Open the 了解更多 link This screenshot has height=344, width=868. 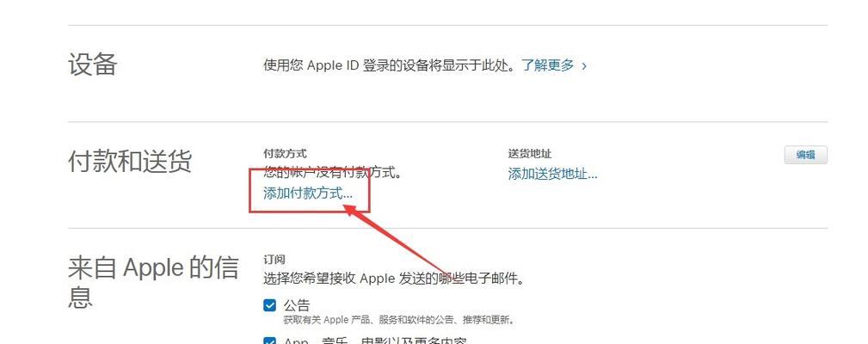tap(547, 65)
